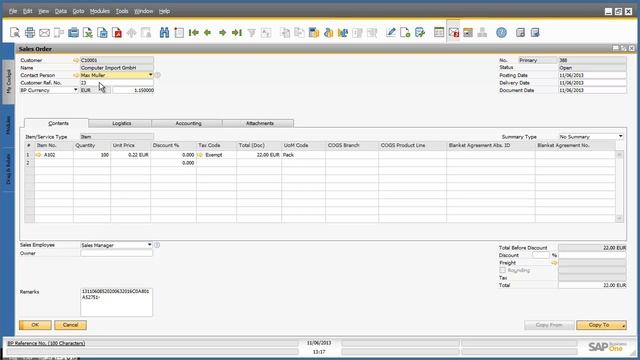
Task: Click the 'Tax Code' column header
Action: point(216,145)
